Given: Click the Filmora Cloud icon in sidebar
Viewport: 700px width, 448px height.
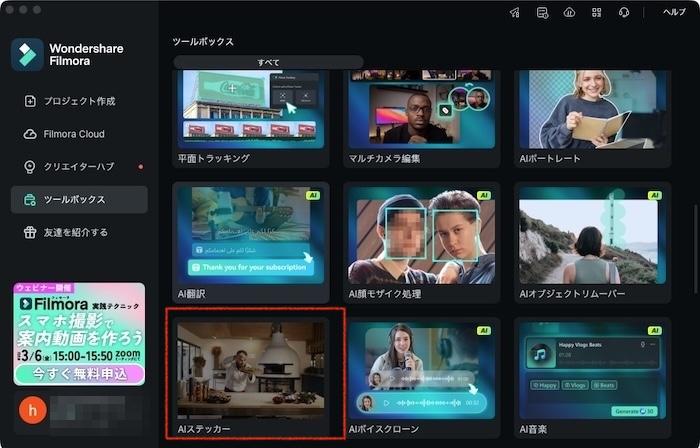Looking at the screenshot, I should pyautogui.click(x=30, y=134).
